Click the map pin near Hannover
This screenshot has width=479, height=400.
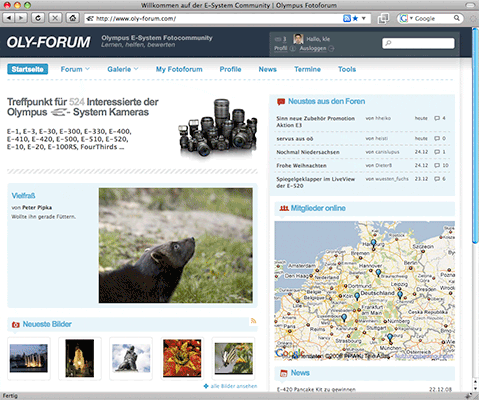point(378,273)
